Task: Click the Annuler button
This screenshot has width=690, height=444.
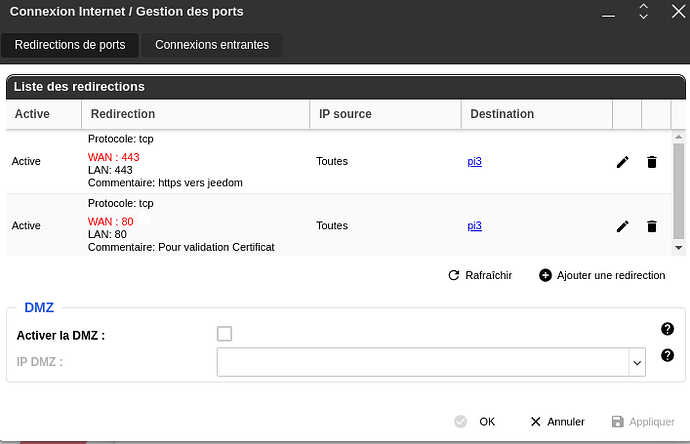Action: 558,422
